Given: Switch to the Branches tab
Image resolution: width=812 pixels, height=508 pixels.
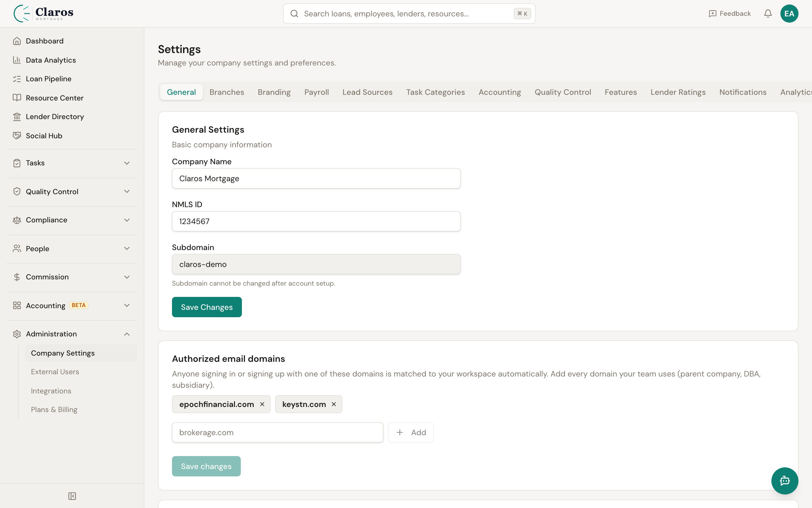Looking at the screenshot, I should tap(227, 92).
